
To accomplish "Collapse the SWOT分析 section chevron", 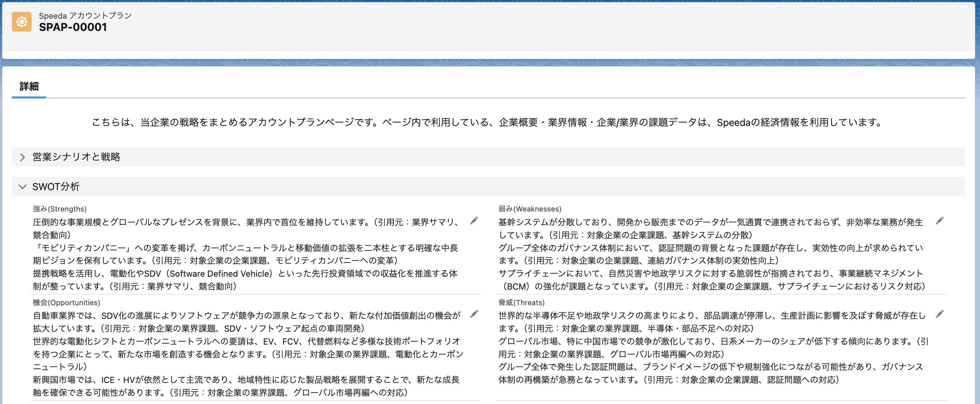I will point(22,187).
